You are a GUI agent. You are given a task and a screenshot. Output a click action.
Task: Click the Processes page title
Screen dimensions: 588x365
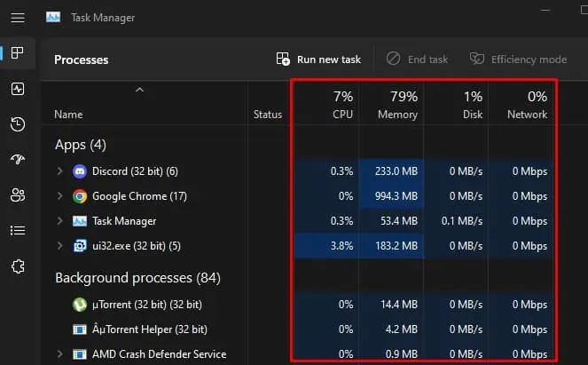click(x=81, y=60)
